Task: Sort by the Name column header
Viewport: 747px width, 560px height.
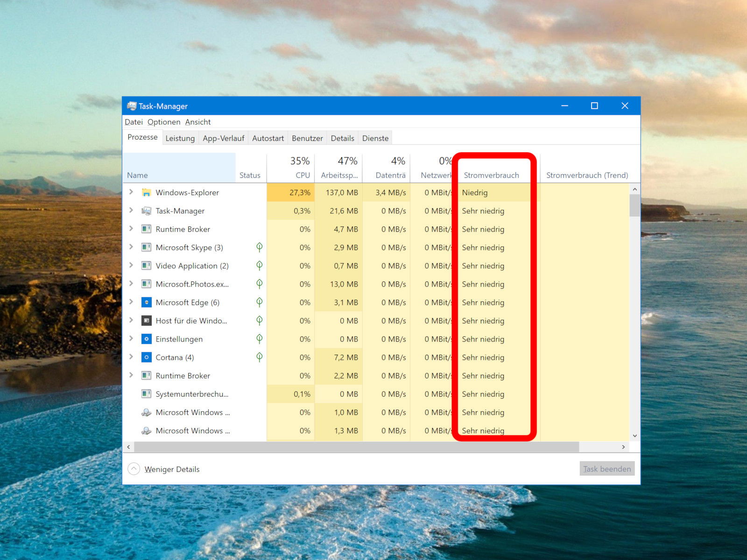Action: pyautogui.click(x=179, y=168)
